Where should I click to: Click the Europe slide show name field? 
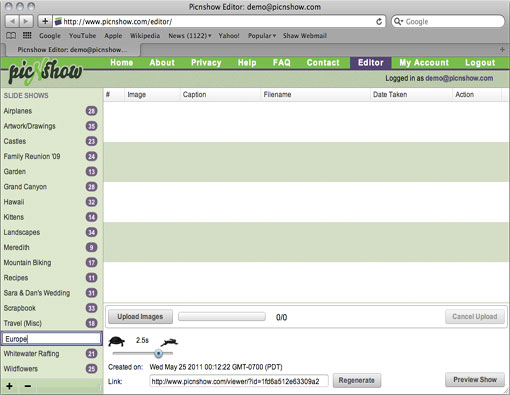[51, 339]
